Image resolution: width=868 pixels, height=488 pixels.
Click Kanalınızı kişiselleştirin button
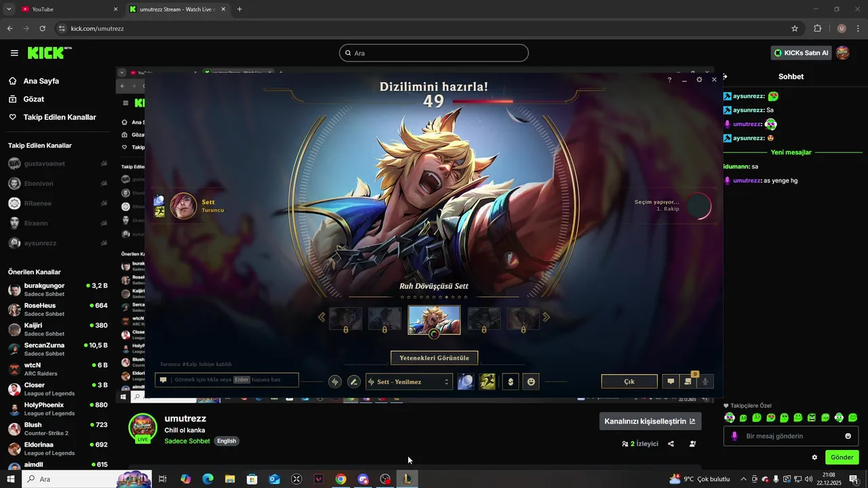click(x=650, y=421)
